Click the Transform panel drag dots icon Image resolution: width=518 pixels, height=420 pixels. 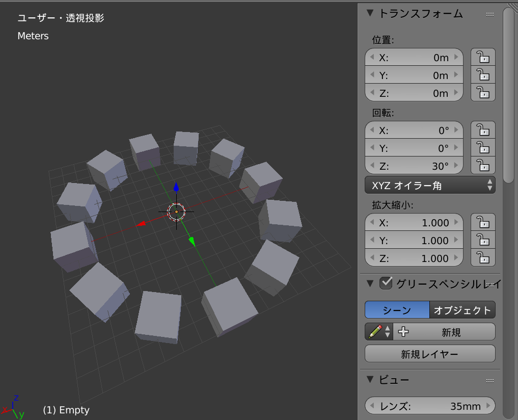click(490, 14)
